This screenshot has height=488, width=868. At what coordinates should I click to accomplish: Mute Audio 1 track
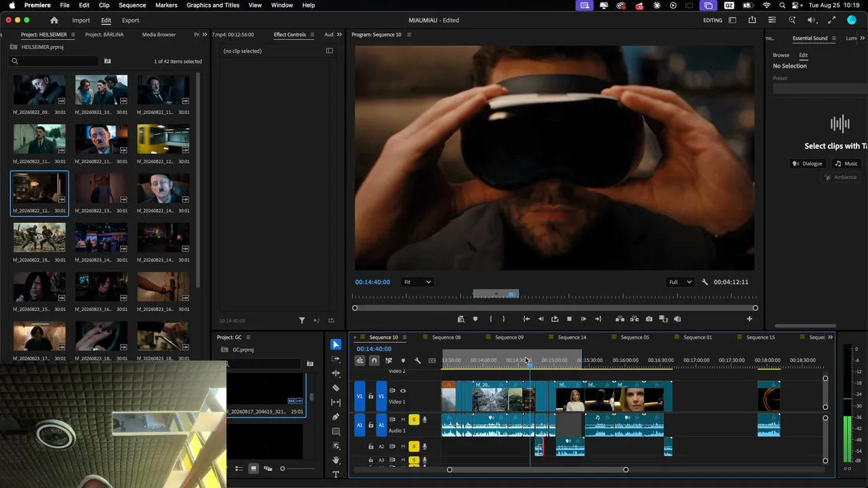pyautogui.click(x=403, y=420)
